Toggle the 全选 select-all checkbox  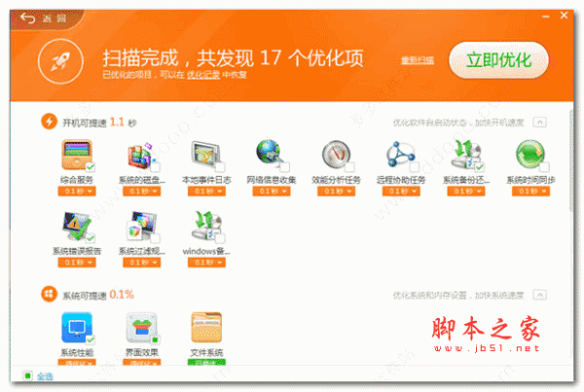[27, 375]
